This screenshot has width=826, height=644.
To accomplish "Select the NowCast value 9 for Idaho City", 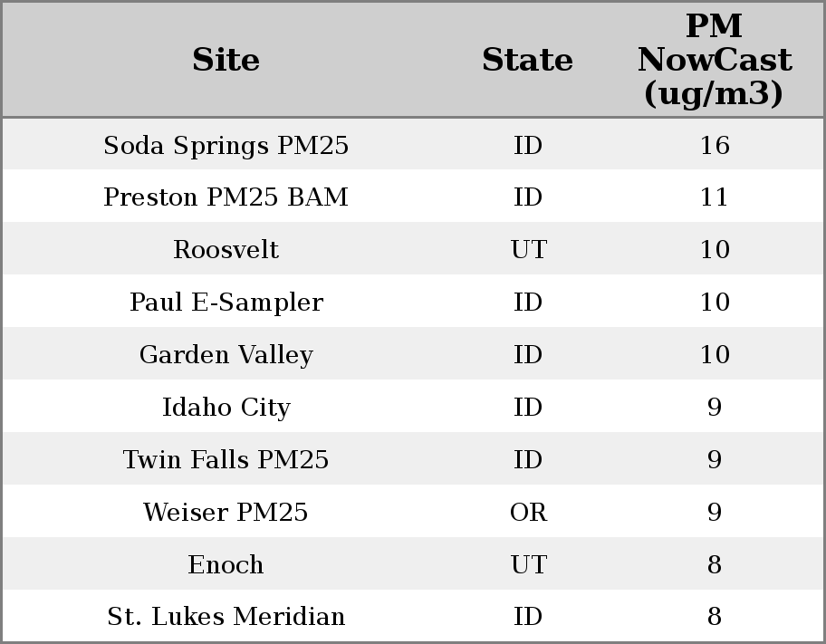I will [714, 408].
